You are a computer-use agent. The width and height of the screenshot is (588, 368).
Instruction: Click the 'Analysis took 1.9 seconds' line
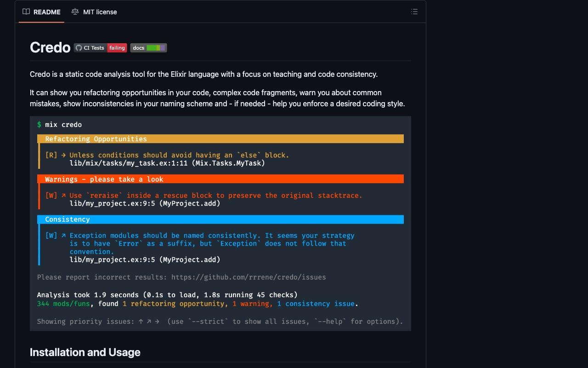tap(167, 295)
